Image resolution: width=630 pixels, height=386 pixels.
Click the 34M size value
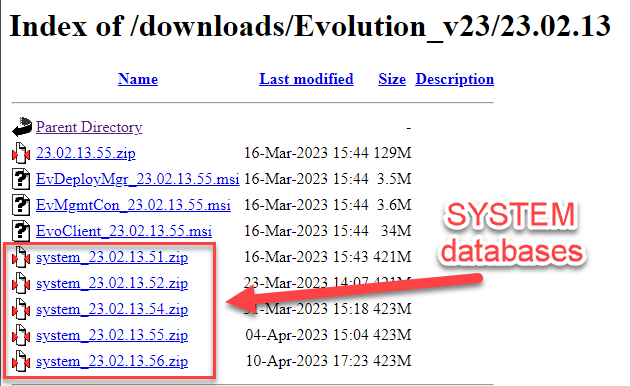tap(397, 231)
